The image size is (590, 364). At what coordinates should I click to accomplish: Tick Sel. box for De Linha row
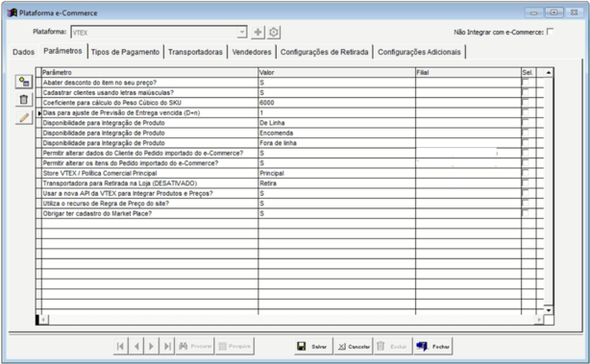point(526,123)
